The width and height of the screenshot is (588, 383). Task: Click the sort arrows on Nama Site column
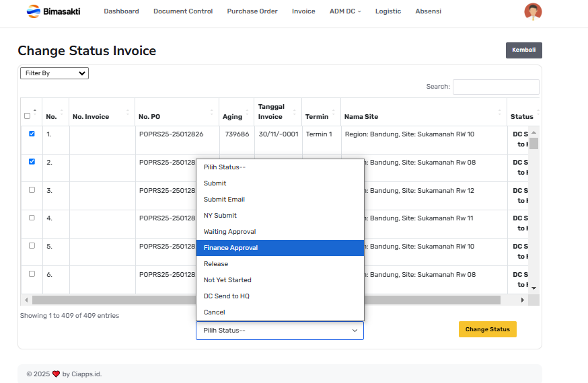(500, 112)
